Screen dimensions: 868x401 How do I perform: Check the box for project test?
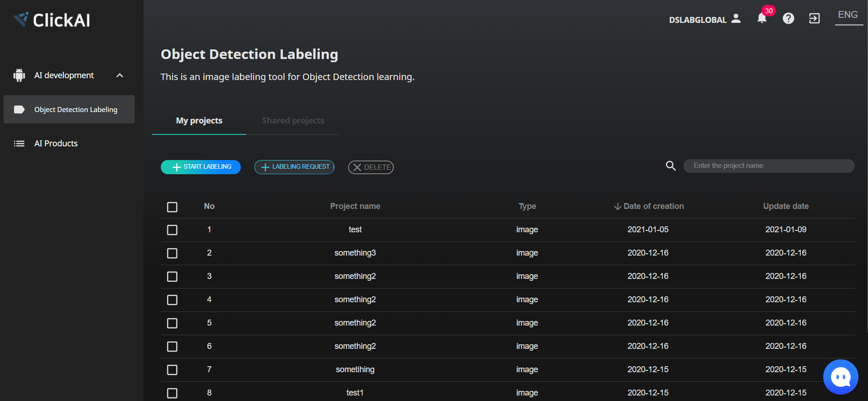pyautogui.click(x=172, y=230)
